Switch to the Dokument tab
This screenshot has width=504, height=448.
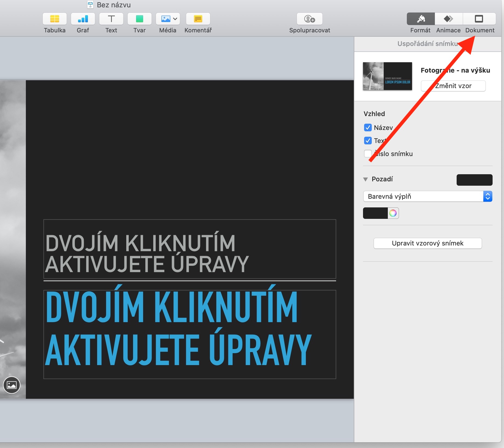click(x=479, y=19)
